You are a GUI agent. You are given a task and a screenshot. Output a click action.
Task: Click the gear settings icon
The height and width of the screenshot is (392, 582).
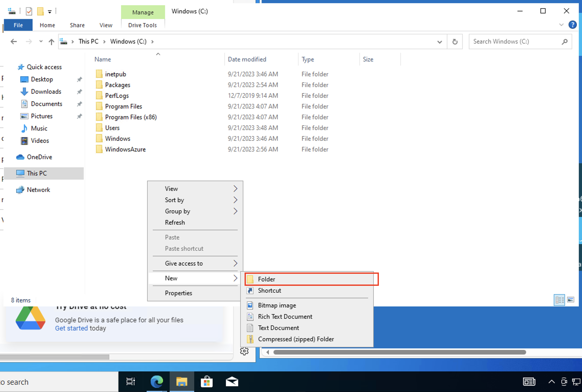tap(244, 351)
